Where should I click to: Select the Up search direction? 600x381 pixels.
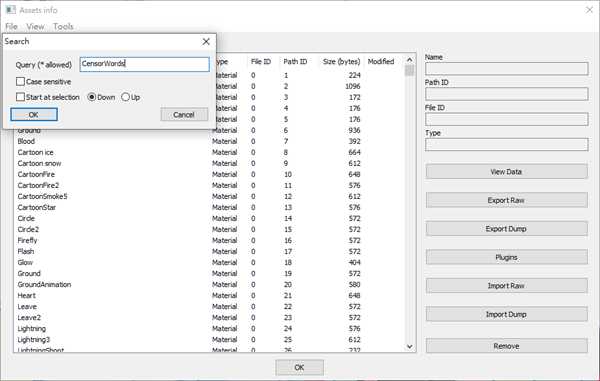[125, 97]
